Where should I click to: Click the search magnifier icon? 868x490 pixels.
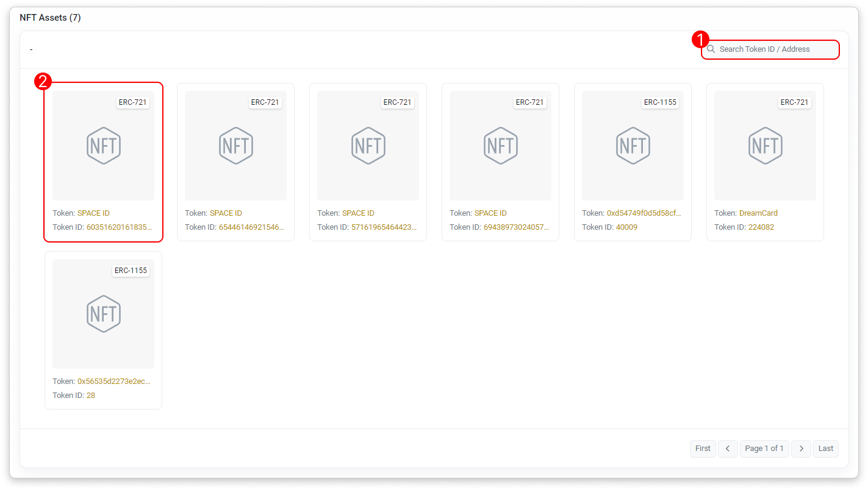[x=711, y=49]
